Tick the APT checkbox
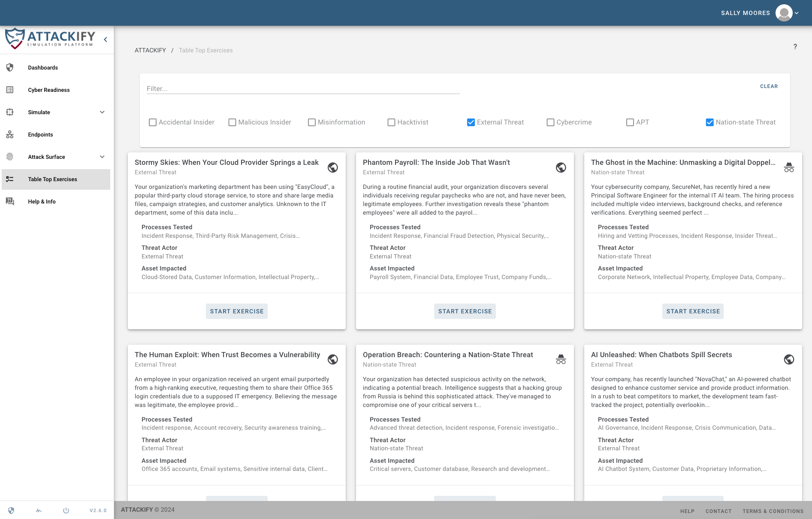Viewport: 812px width, 519px height. coord(630,122)
